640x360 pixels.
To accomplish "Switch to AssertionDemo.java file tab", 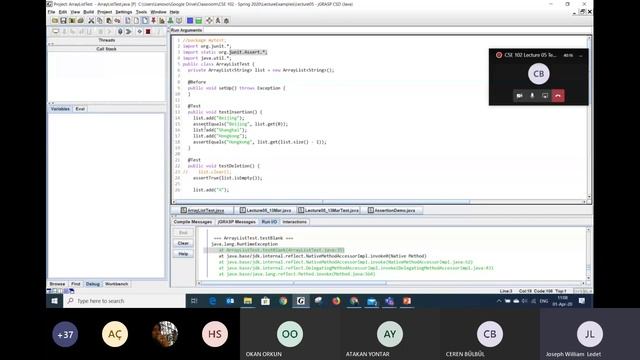I will (391, 210).
